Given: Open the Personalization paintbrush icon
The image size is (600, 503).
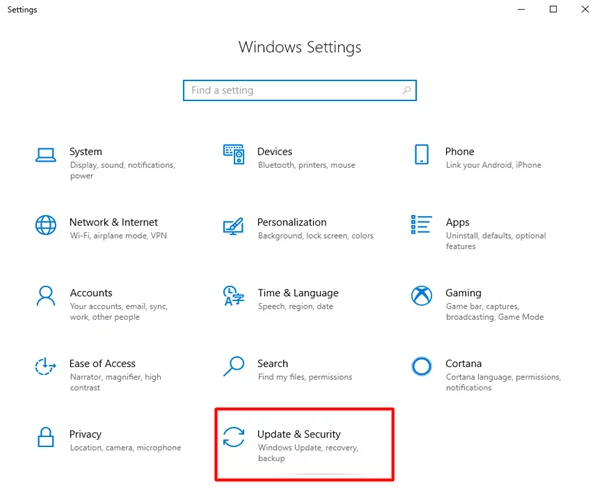Looking at the screenshot, I should point(233,224).
